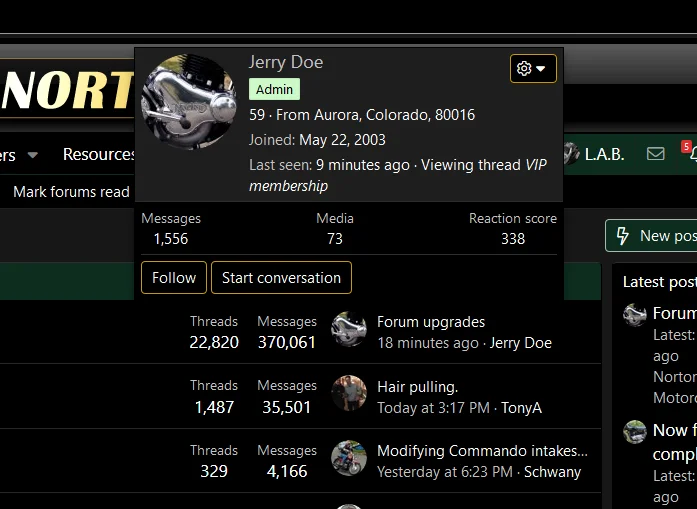
Task: Open the envelope conversations icon
Action: point(655,154)
